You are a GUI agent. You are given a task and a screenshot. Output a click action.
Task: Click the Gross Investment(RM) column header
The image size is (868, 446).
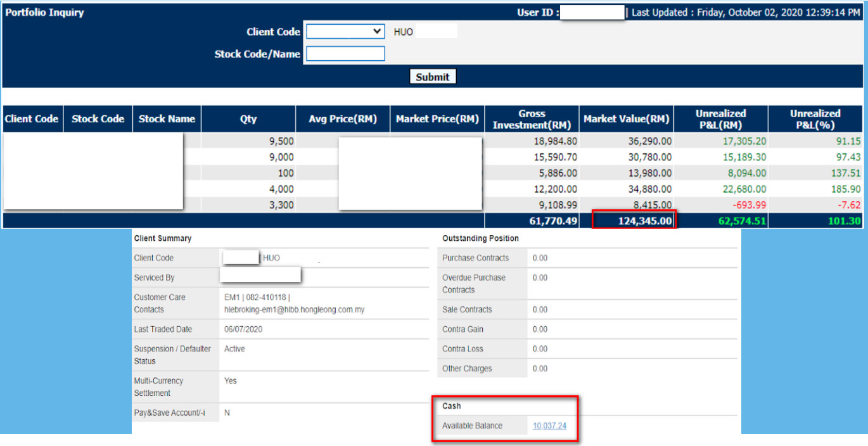coord(532,119)
